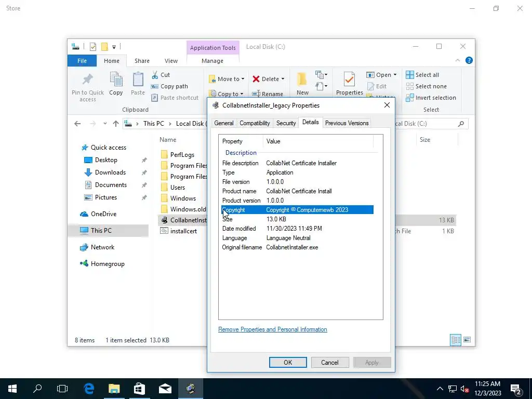Open the File menu tab
532x399 pixels.
click(x=82, y=61)
